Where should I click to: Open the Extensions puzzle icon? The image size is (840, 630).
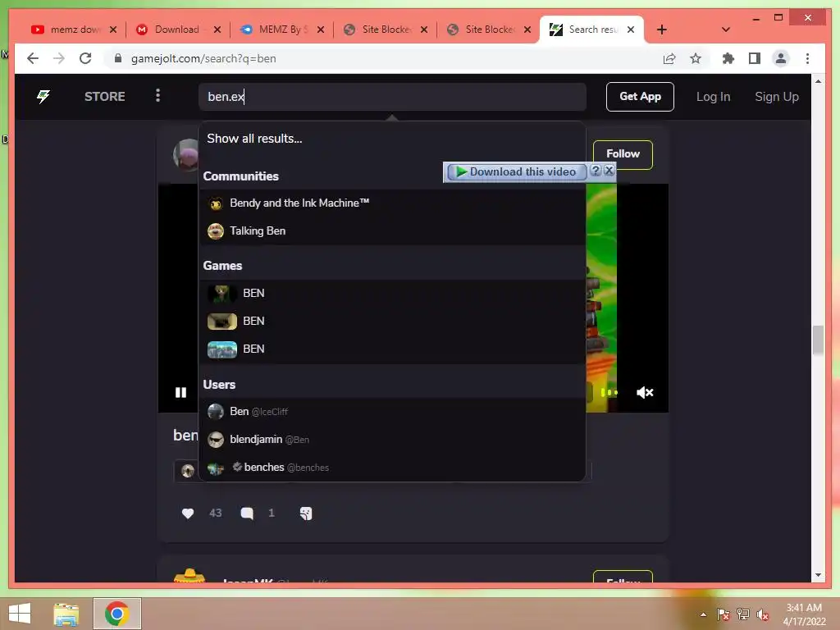tap(728, 58)
